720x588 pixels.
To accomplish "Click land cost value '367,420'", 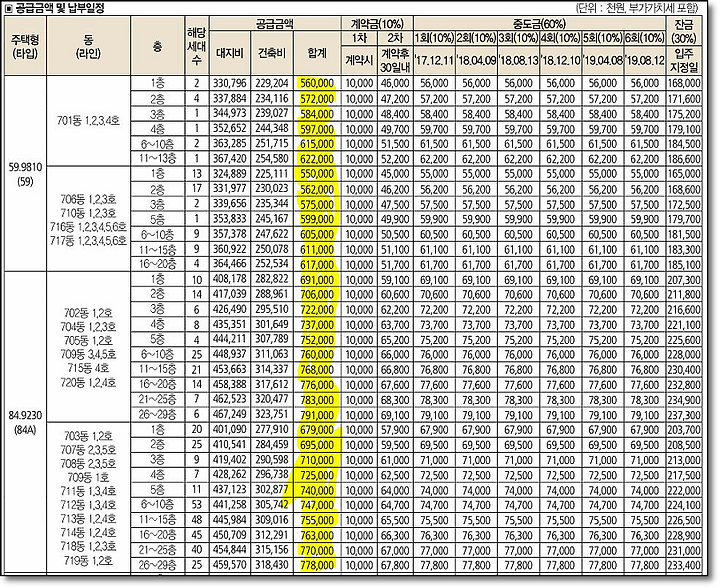I will 230,159.
